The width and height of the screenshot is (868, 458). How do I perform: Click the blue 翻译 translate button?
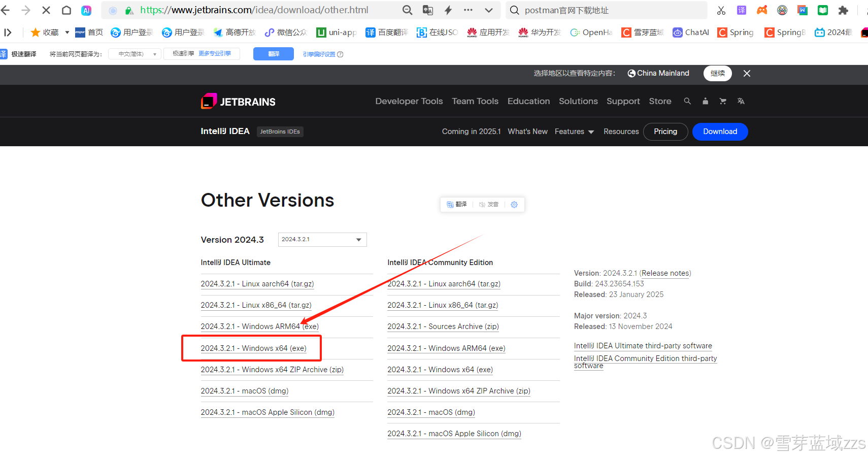[x=274, y=54]
